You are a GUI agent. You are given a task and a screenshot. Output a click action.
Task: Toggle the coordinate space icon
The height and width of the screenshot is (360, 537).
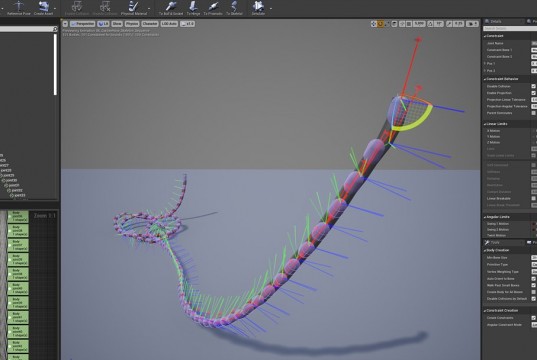click(x=395, y=24)
